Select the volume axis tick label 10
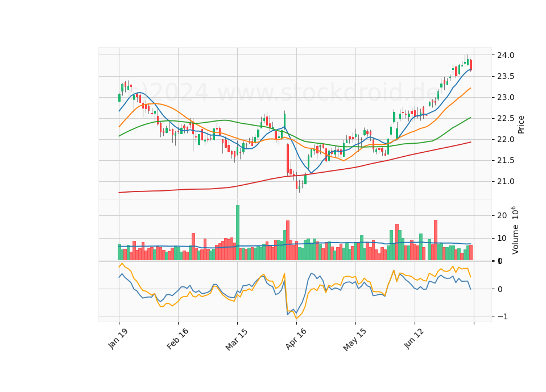 (x=502, y=238)
